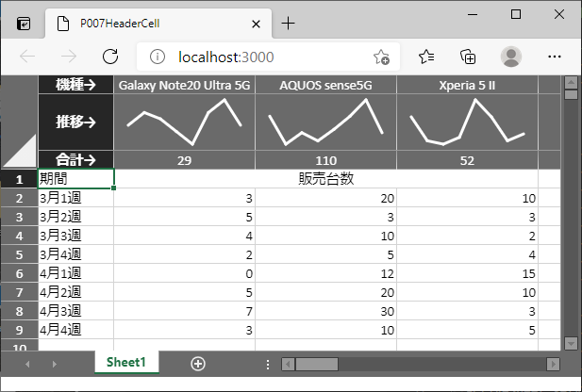
Task: Select the 販売台数 merged cell
Action: pos(325,179)
